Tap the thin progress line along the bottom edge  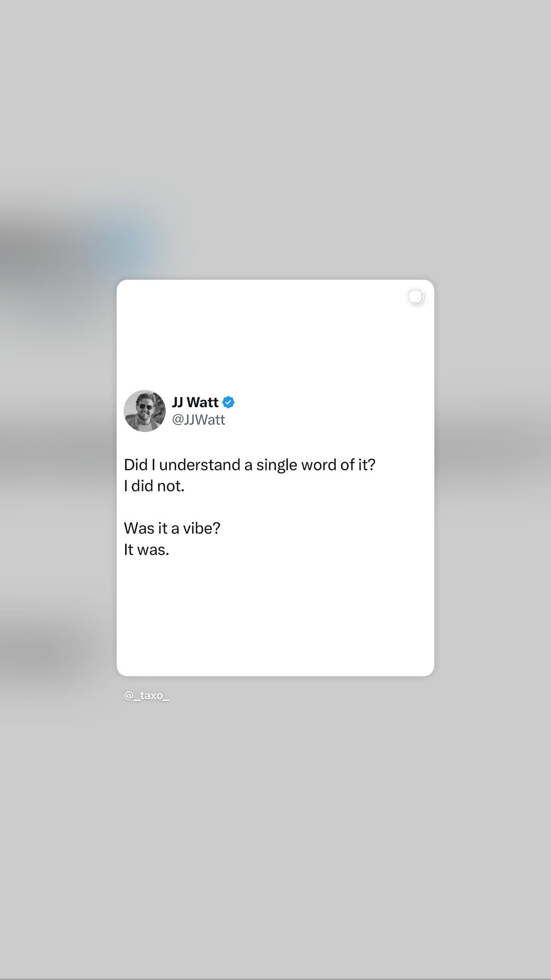275,978
